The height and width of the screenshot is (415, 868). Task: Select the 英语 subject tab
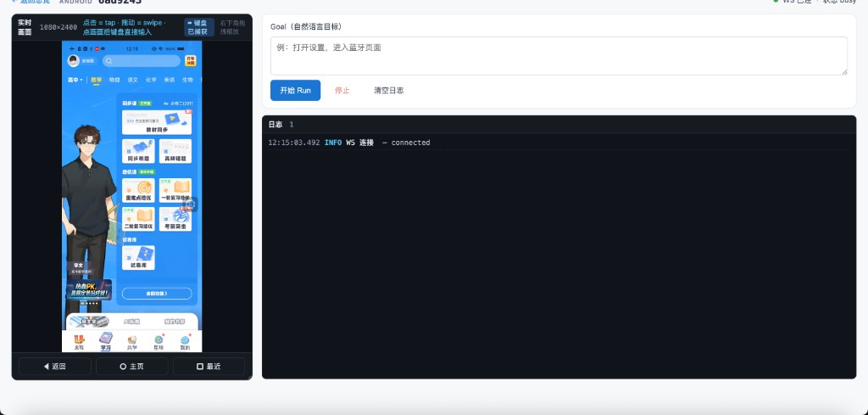pos(170,80)
